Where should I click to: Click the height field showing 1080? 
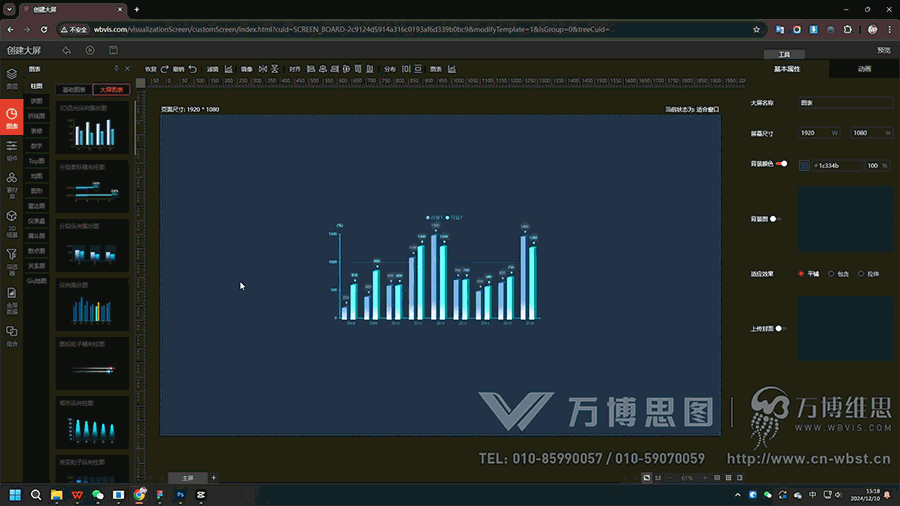[871, 133]
